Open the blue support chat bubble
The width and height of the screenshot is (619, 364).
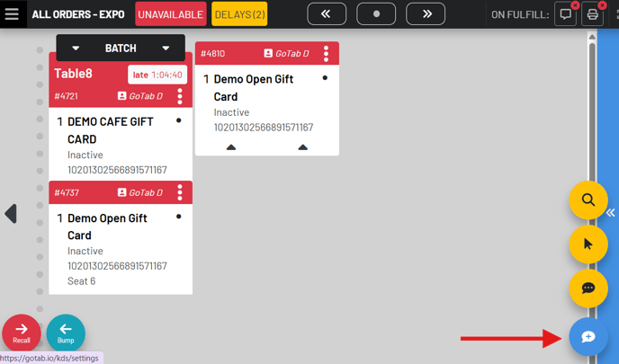click(x=588, y=337)
